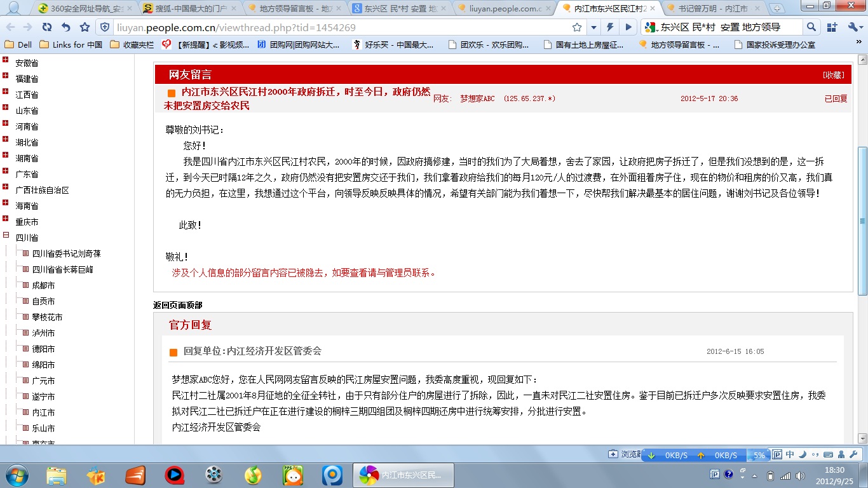Click the search magnifier icon
The height and width of the screenshot is (488, 868).
pyautogui.click(x=811, y=27)
